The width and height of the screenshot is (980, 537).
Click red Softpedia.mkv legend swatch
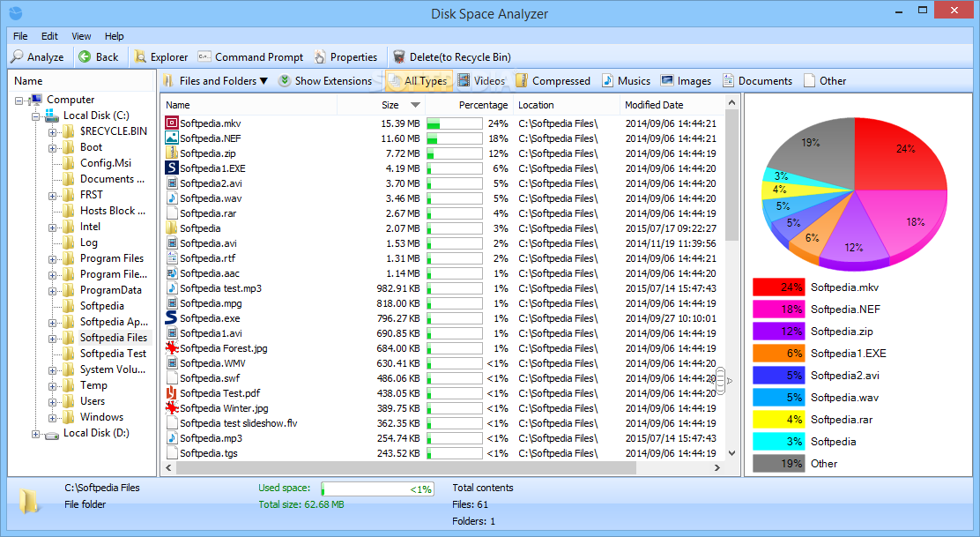(x=778, y=287)
